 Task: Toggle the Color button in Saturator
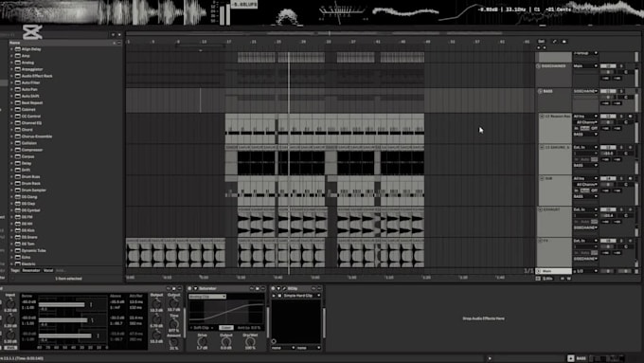pyautogui.click(x=225, y=328)
